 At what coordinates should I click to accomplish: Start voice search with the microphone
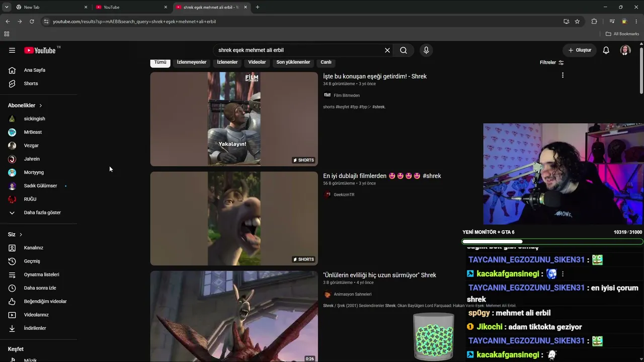pos(426,50)
